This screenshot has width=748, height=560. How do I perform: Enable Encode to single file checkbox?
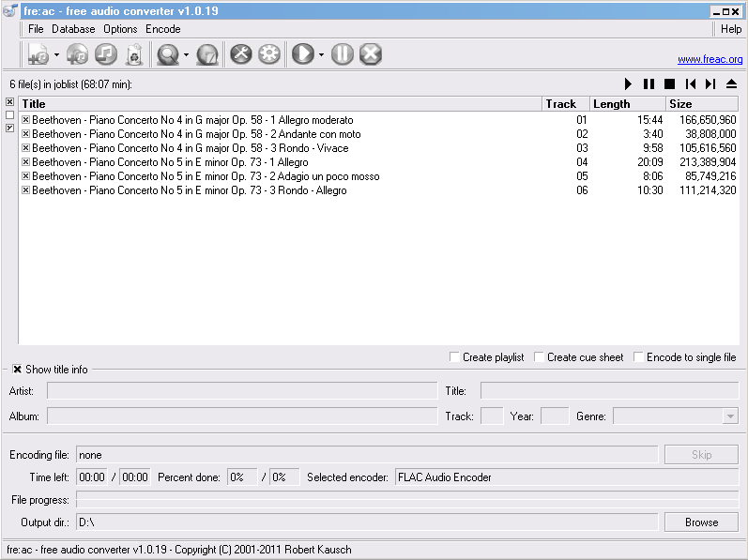coord(638,357)
